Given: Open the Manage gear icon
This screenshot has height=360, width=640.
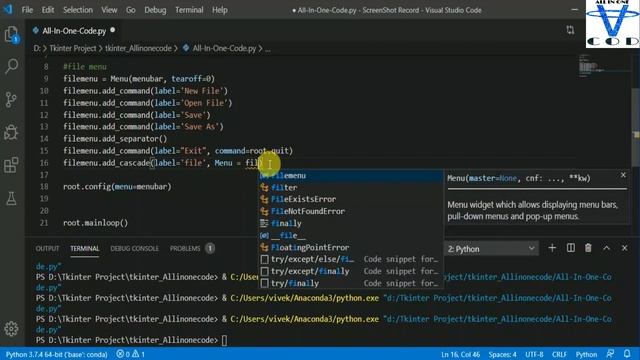Looking at the screenshot, I should click(11, 328).
